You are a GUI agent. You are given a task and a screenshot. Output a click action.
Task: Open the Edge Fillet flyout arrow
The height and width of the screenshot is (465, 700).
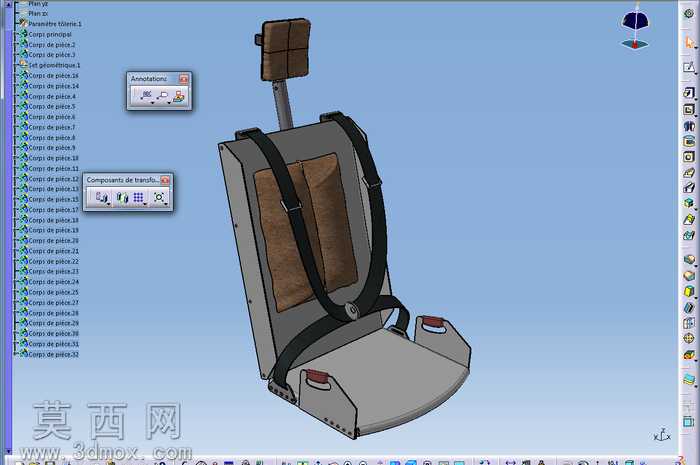pos(696,266)
